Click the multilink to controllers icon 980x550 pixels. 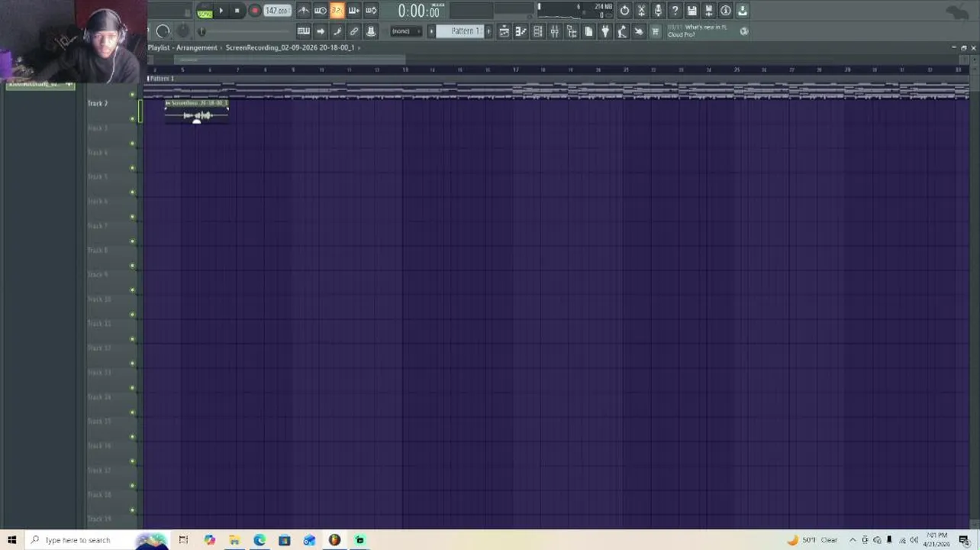pyautogui.click(x=354, y=31)
